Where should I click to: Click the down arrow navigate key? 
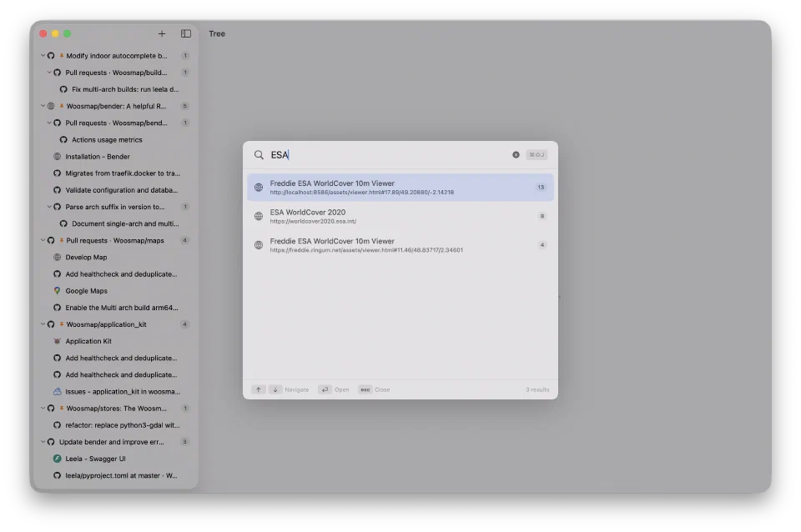pos(275,389)
